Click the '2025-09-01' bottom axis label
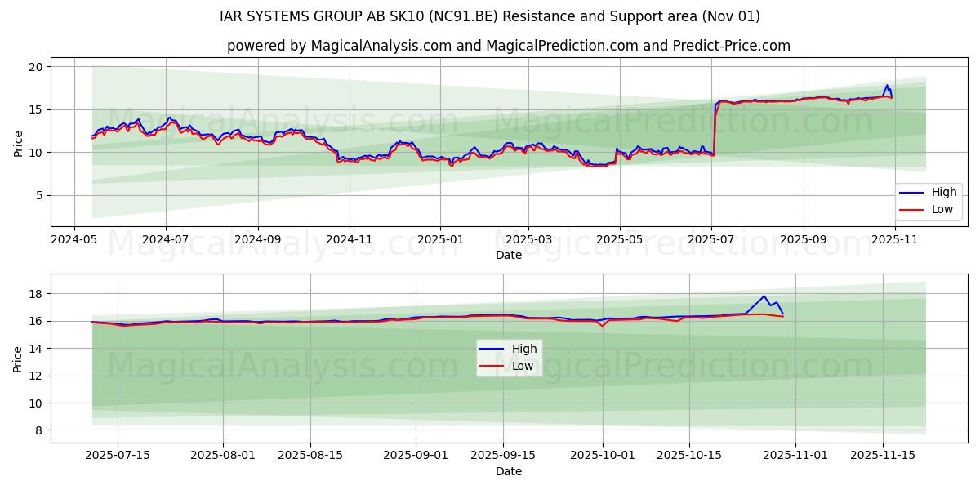Viewport: 980px width, 490px height. tap(416, 457)
